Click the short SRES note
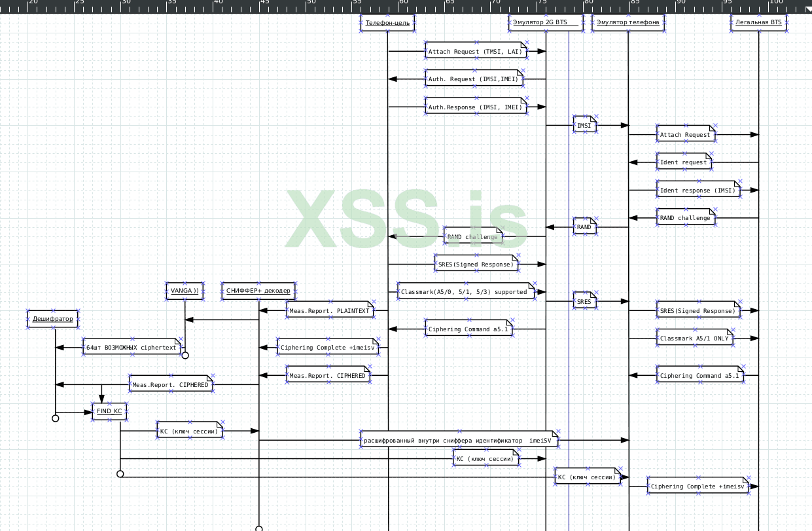 (585, 301)
